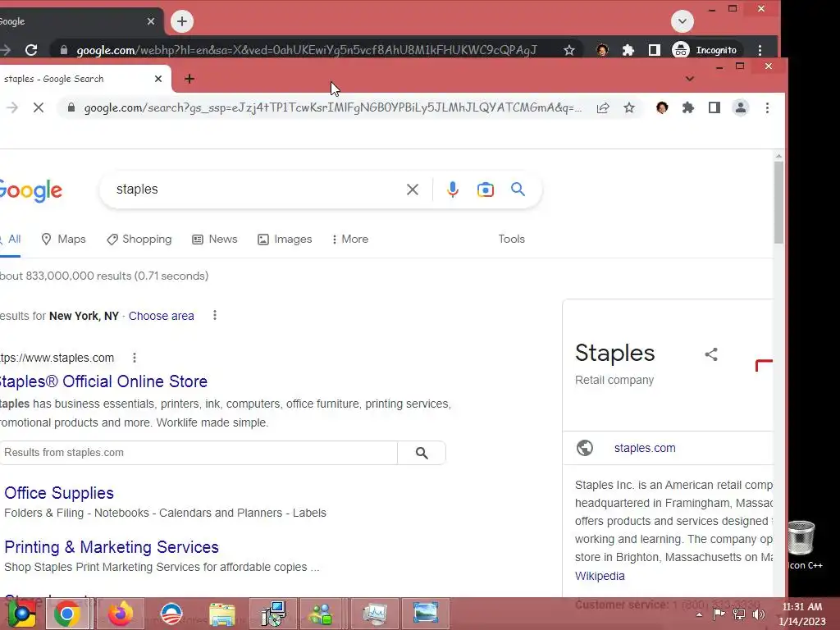Expand tab search chevron in front window
This screenshot has height=630, width=840.
[x=690, y=79]
